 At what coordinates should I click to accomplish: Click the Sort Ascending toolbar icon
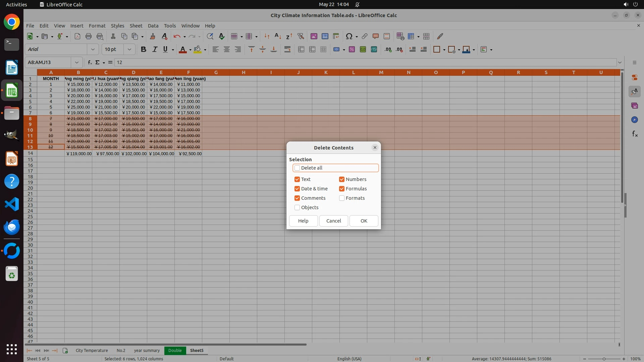click(x=278, y=36)
